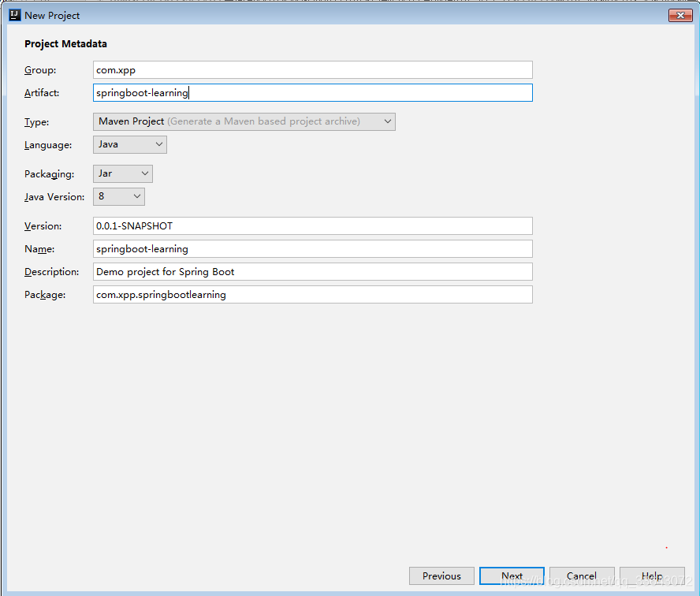Click the Group: label
This screenshot has height=596, width=700.
[x=40, y=70]
